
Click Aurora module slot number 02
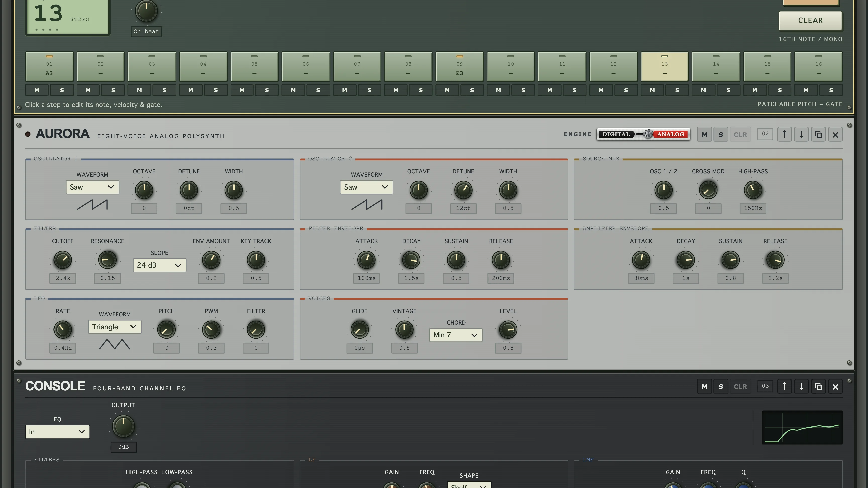[765, 134]
